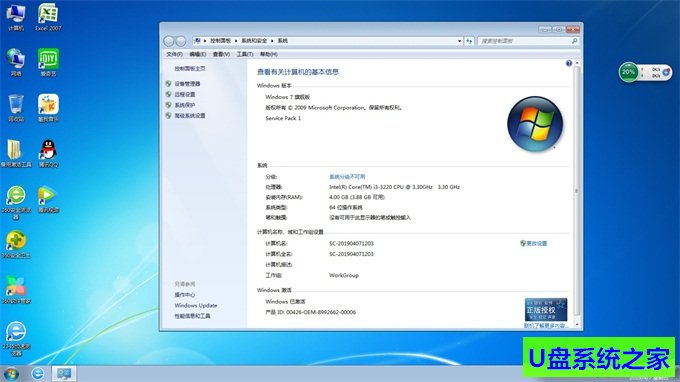Open Internet Explorer from the taskbar
The image size is (680, 382).
[38, 373]
